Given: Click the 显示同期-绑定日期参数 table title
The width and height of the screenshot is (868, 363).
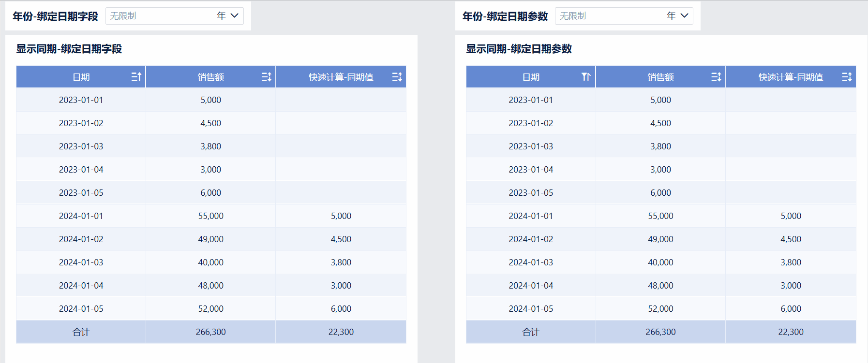Looking at the screenshot, I should tap(519, 49).
